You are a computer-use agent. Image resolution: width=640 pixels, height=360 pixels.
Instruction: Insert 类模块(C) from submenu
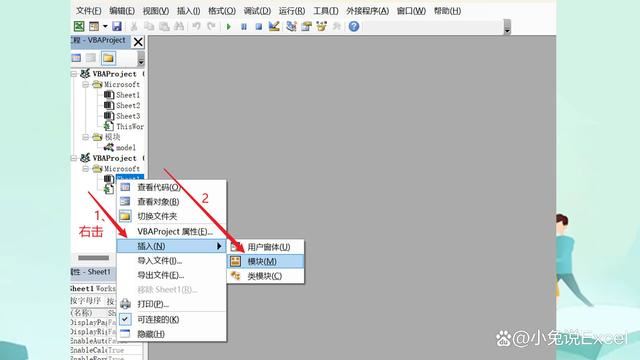click(x=266, y=276)
